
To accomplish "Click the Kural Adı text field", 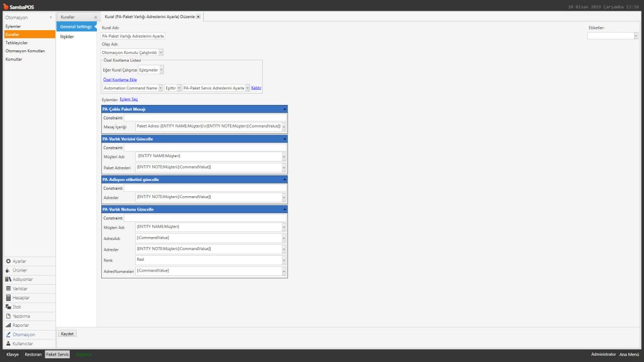I will [x=133, y=36].
